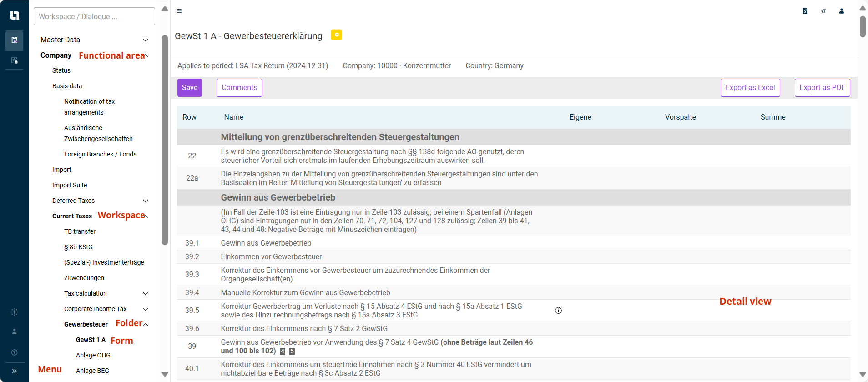Image resolution: width=868 pixels, height=382 pixels.
Task: Expand the Tax calculation folder
Action: click(x=146, y=294)
